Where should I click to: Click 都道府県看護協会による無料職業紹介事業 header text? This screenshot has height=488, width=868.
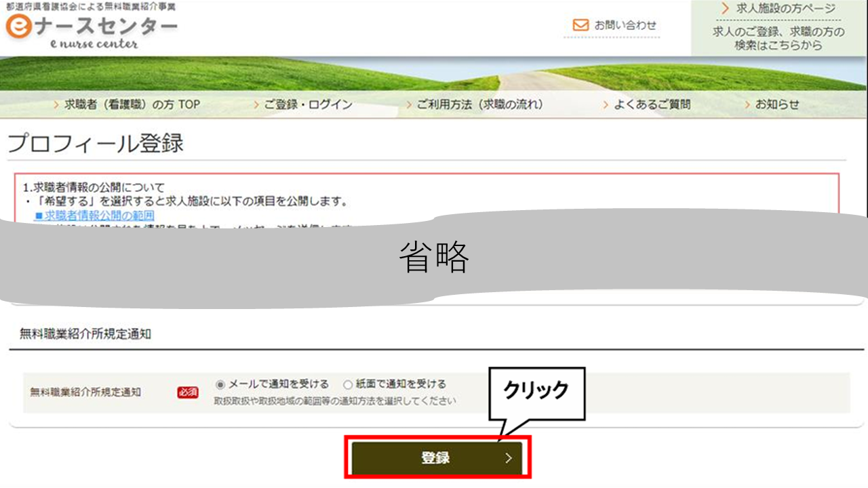pos(90,6)
